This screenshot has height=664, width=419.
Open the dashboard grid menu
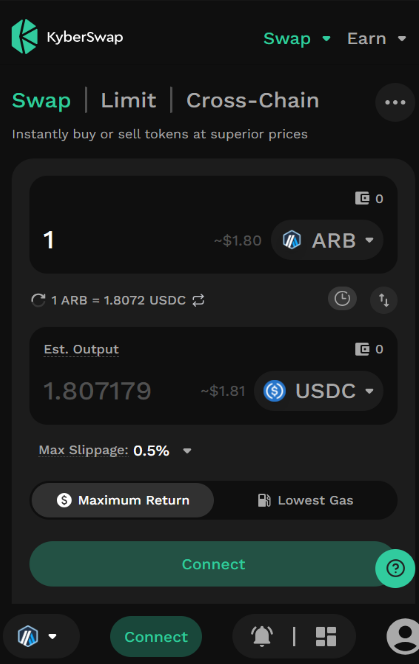tap(326, 636)
